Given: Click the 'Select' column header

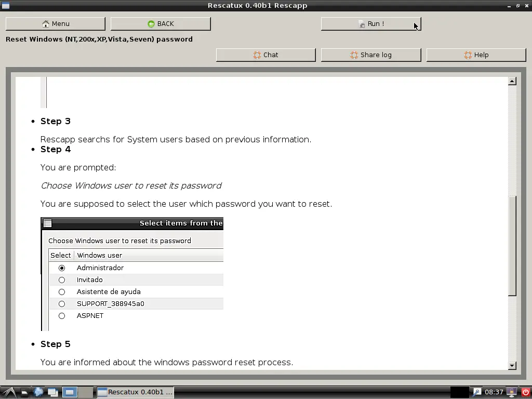Looking at the screenshot, I should coord(61,255).
